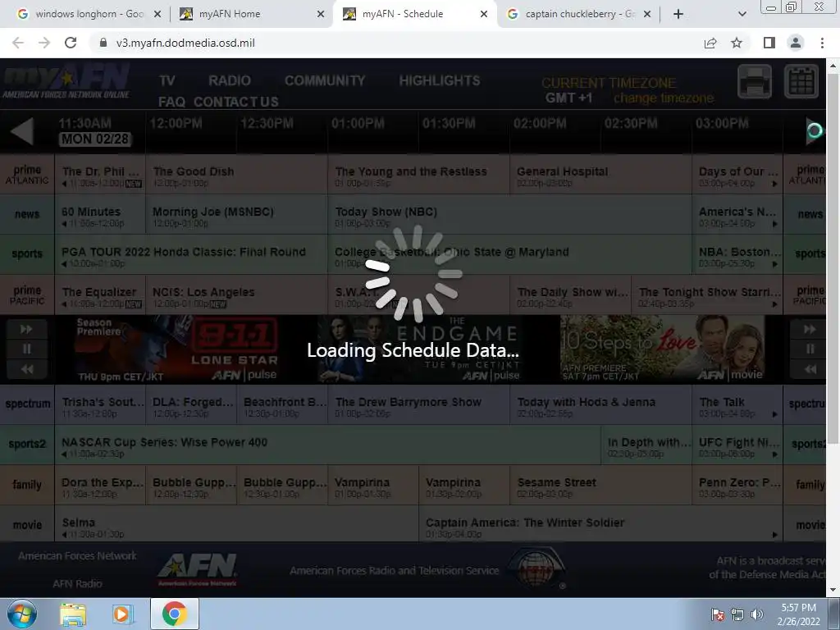Rewind left banner carousel

(x=26, y=369)
